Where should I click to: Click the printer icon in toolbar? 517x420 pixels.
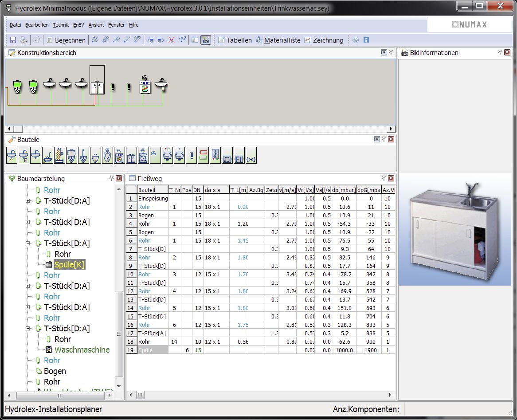24,40
